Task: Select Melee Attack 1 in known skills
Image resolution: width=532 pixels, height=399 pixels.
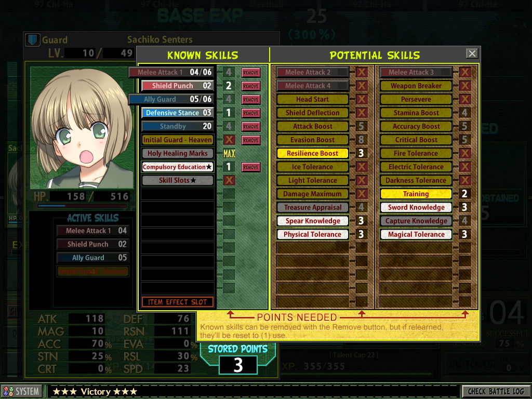Action: (x=171, y=72)
